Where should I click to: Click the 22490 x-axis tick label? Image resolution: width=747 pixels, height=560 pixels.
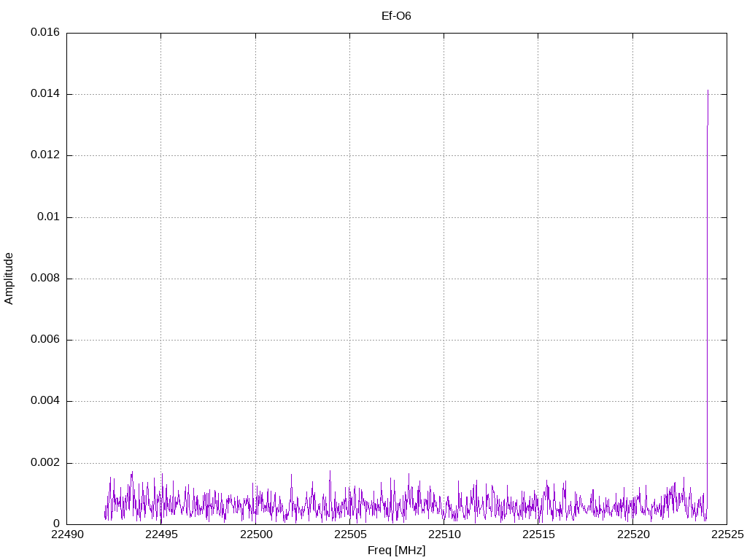pos(66,535)
